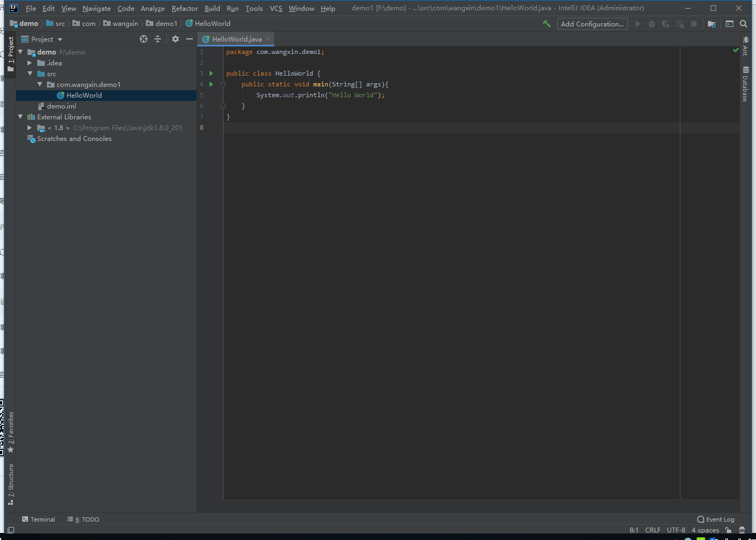Click the green Build Project hammer icon
The image size is (756, 540).
pos(547,24)
